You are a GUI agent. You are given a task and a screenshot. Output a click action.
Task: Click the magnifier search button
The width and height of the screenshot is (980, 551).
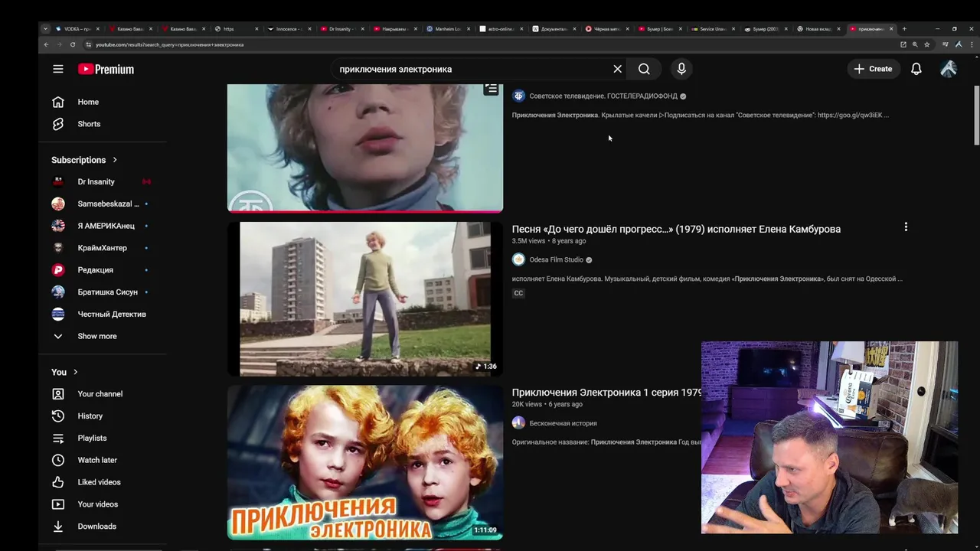(644, 69)
